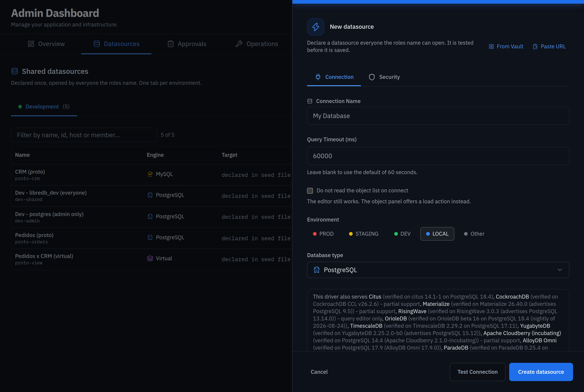Click the Overview grid icon
The image size is (584, 392).
pyautogui.click(x=31, y=44)
